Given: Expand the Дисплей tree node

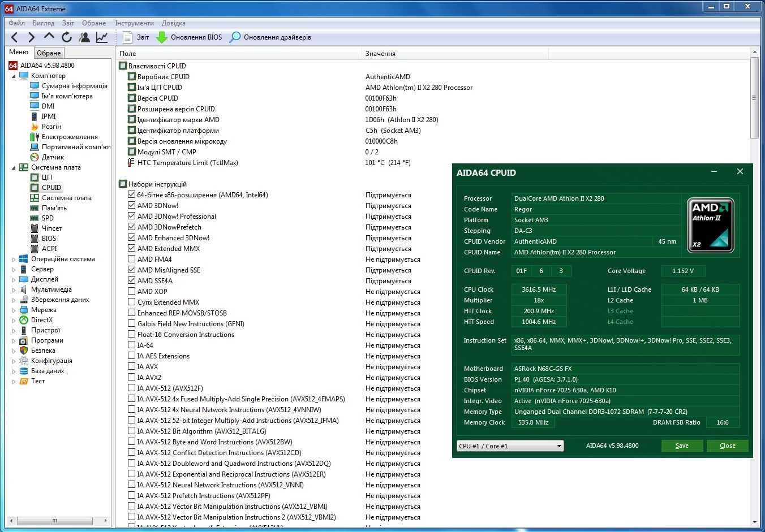Looking at the screenshot, I should coord(14,279).
